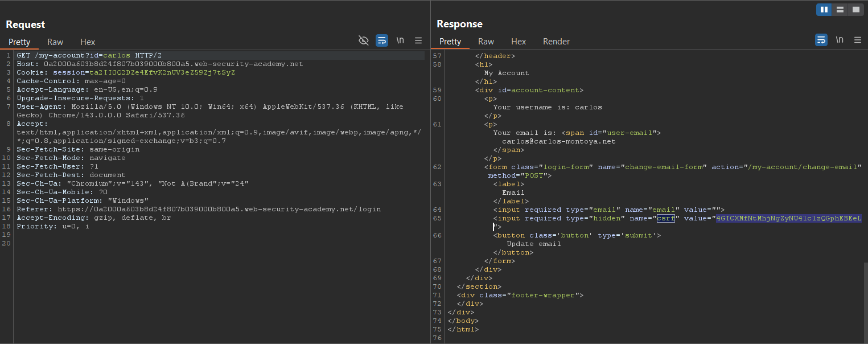
Task: Switch to the Response Hex tab
Action: click(519, 41)
